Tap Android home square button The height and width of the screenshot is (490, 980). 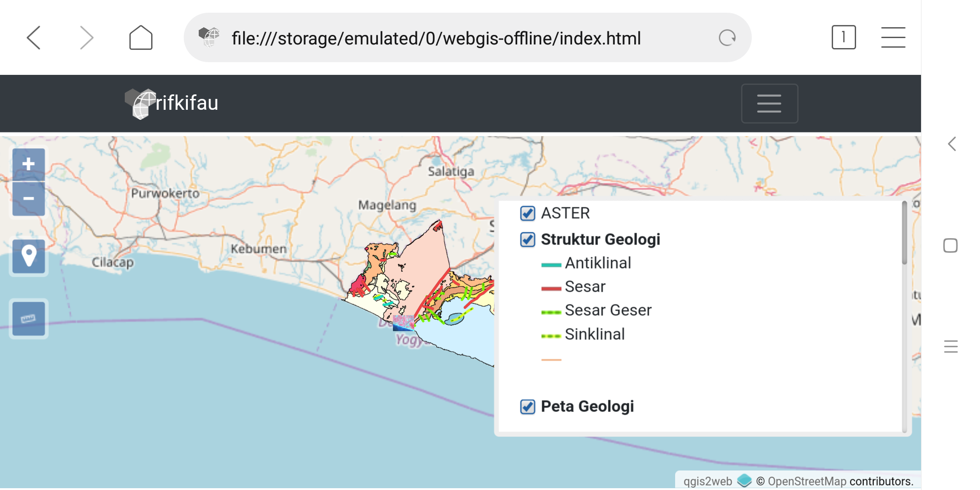click(951, 245)
